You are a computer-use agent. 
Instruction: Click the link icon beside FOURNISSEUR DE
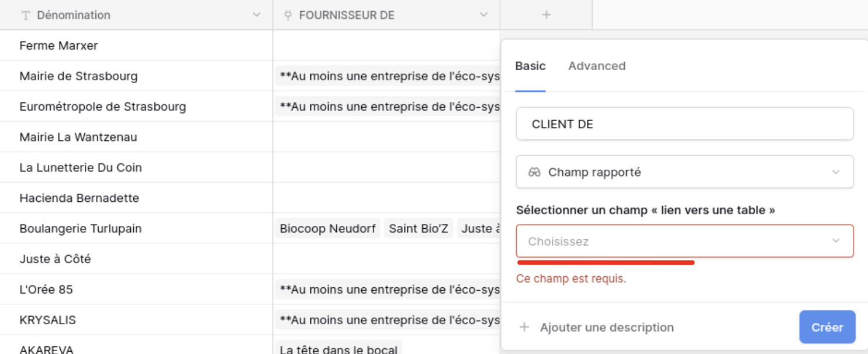(x=288, y=16)
